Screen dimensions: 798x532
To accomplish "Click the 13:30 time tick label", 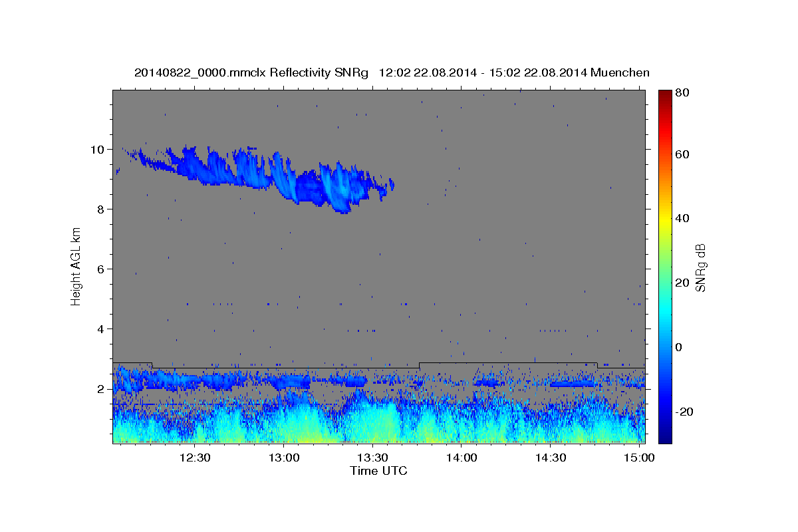I will (372, 458).
